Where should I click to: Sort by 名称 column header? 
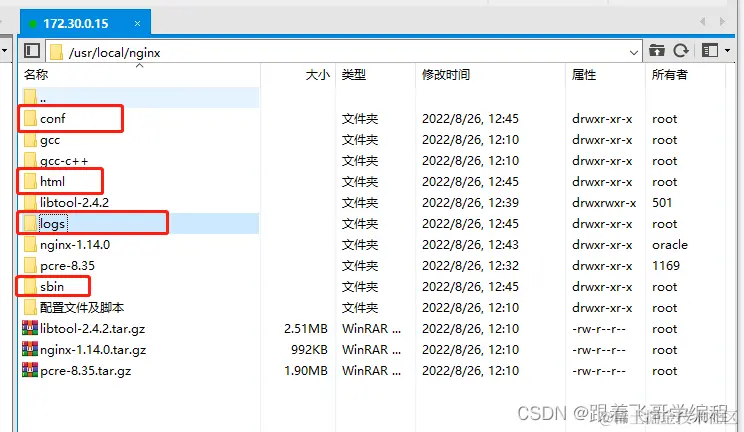coord(36,75)
